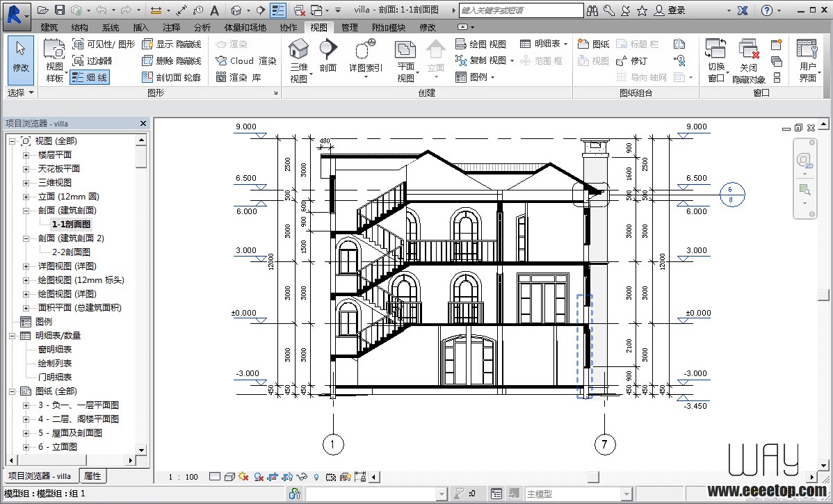Open the search binoculars icon
This screenshot has width=833, height=504.
pyautogui.click(x=592, y=10)
